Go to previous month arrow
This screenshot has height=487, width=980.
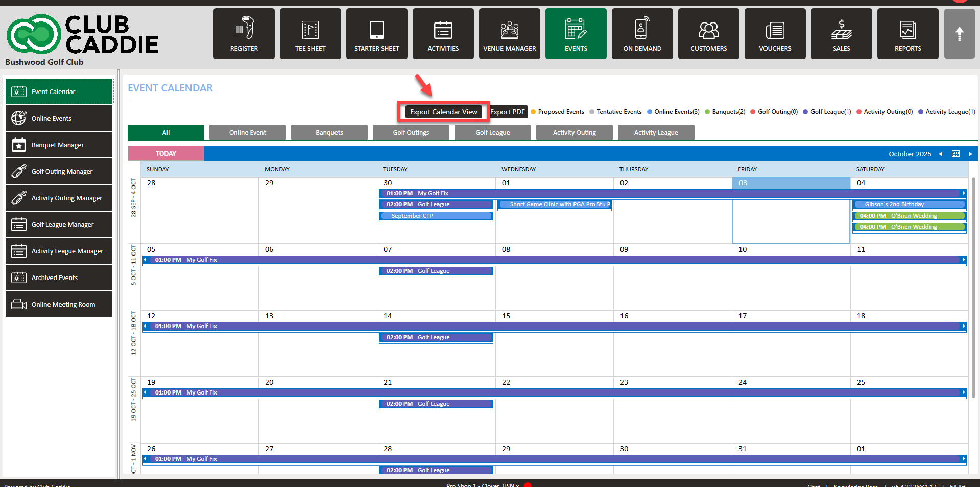point(940,154)
